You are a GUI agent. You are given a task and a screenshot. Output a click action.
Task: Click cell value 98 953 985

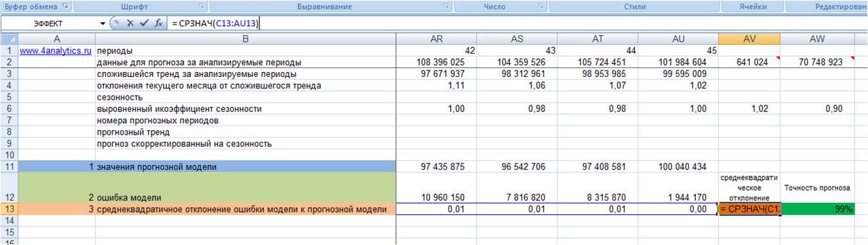tap(598, 74)
